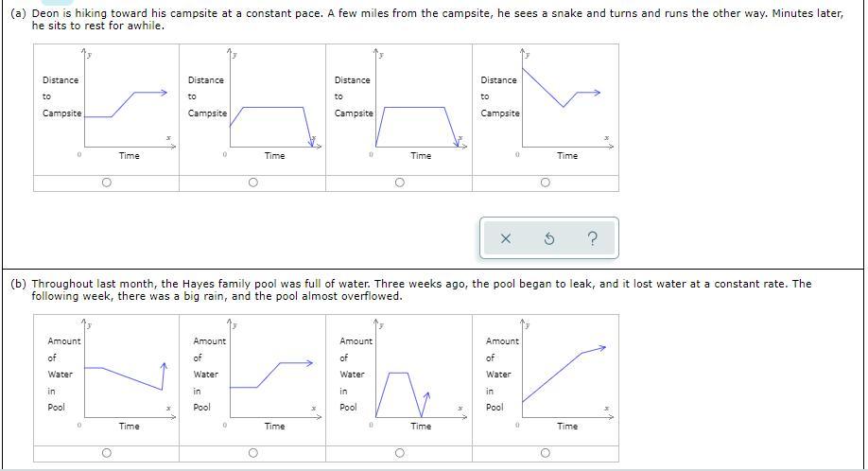Click pool graph with trapezoid peak shape
This screenshot has height=471, width=868.
point(399,380)
